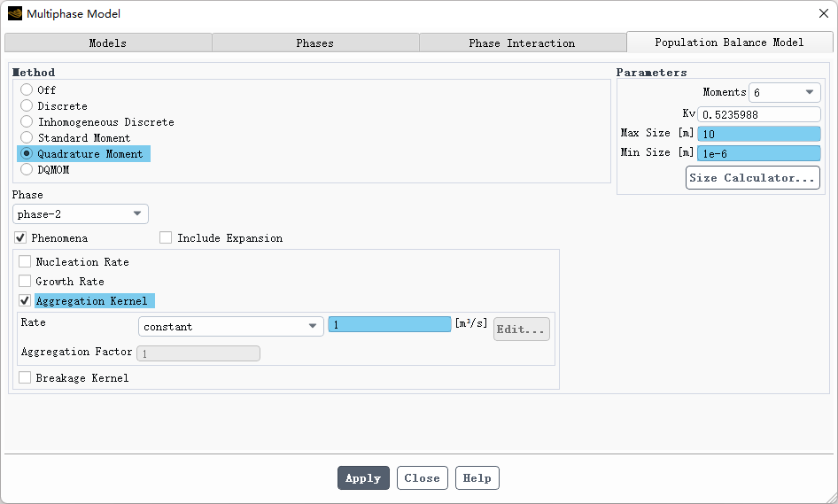The height and width of the screenshot is (504, 838).
Task: Enable the Breakage Kernel checkbox
Action: pyautogui.click(x=25, y=378)
